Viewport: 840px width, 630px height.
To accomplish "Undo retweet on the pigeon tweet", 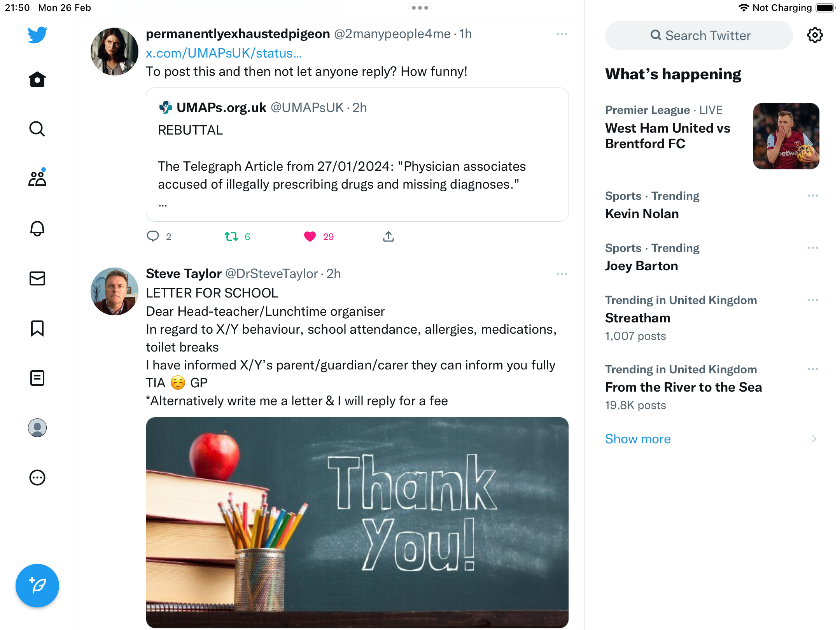I will pyautogui.click(x=231, y=236).
